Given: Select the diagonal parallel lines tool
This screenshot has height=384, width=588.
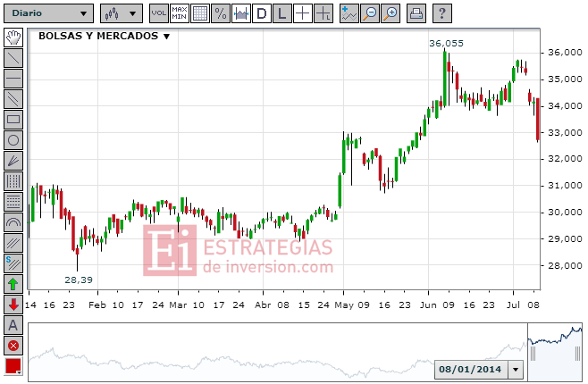Looking at the screenshot, I should click(13, 243).
